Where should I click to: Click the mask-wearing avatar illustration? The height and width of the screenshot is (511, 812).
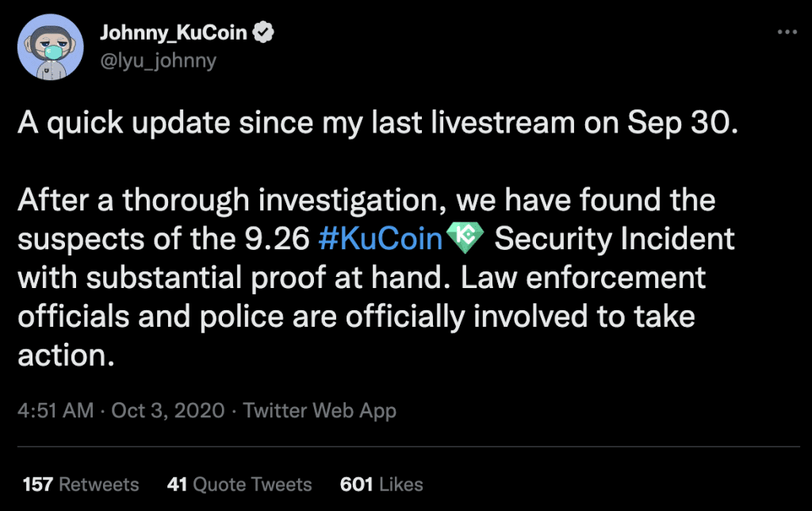click(x=50, y=47)
